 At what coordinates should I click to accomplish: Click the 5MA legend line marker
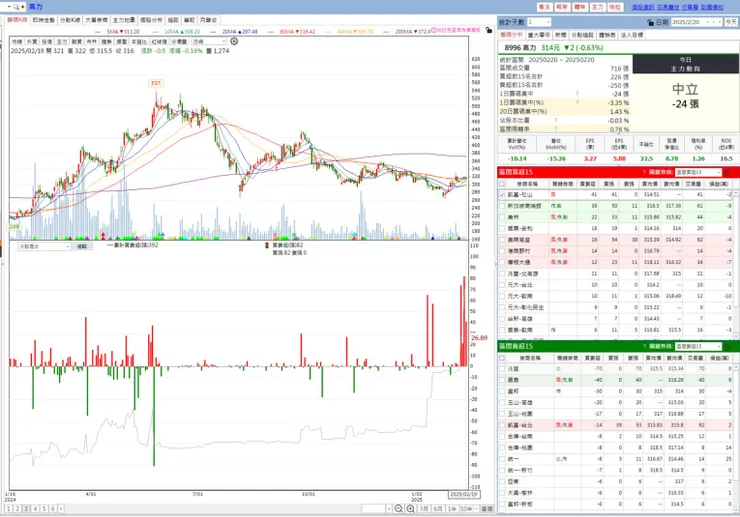pyautogui.click(x=98, y=32)
